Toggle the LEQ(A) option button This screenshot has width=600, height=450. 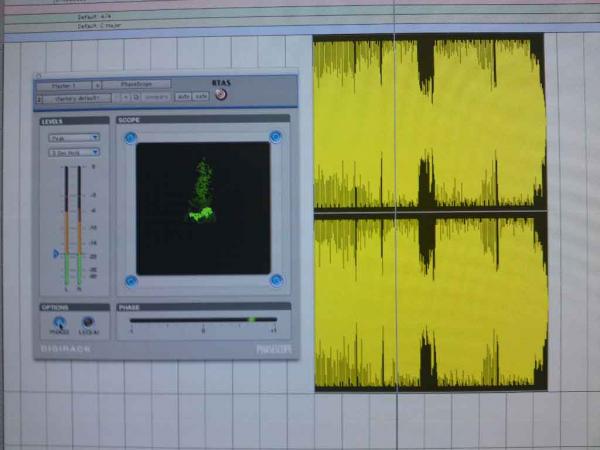pyautogui.click(x=88, y=322)
